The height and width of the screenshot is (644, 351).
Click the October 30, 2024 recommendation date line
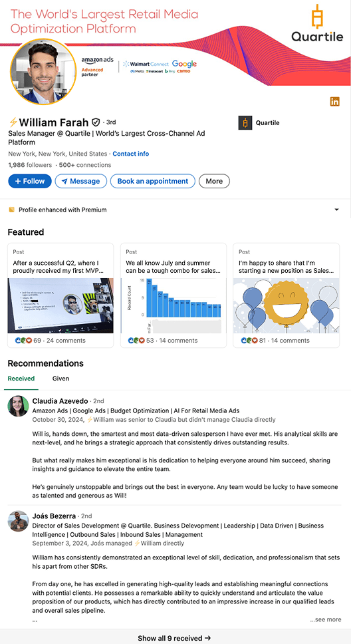click(154, 420)
